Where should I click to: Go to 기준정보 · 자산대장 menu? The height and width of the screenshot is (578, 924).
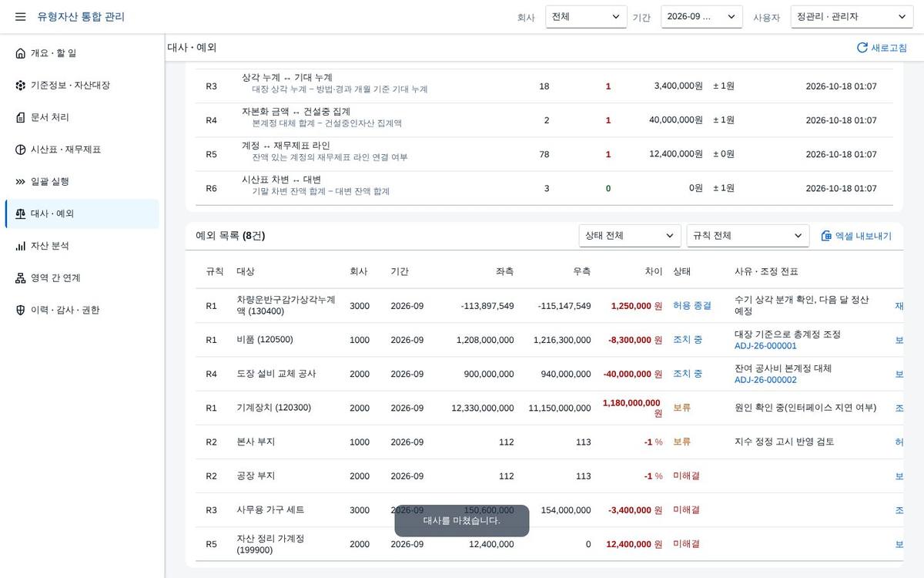[x=82, y=86]
